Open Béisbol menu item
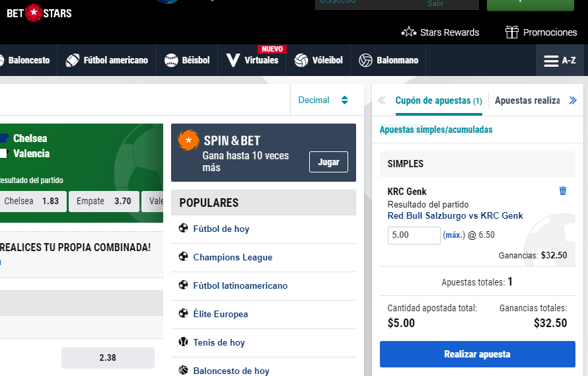588x376 pixels. pyautogui.click(x=187, y=60)
